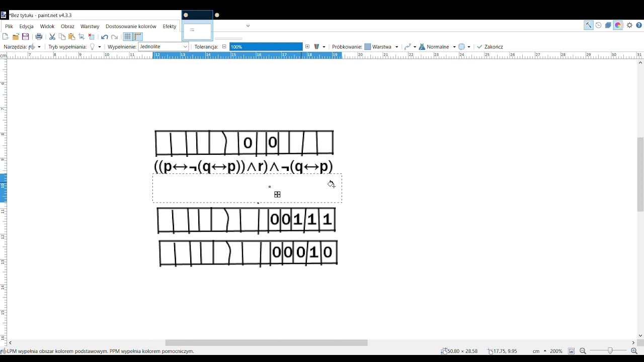Toggle the Colors window

(618, 25)
